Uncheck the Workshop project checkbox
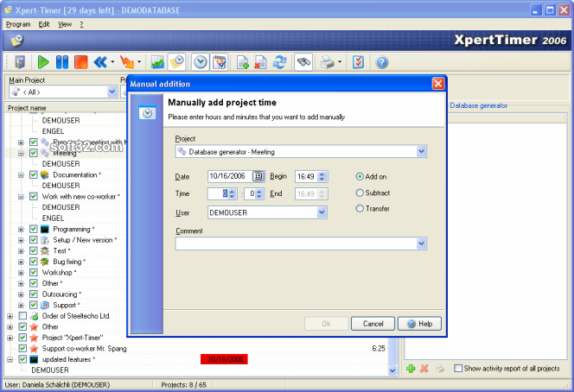The height and width of the screenshot is (392, 574). pos(34,273)
